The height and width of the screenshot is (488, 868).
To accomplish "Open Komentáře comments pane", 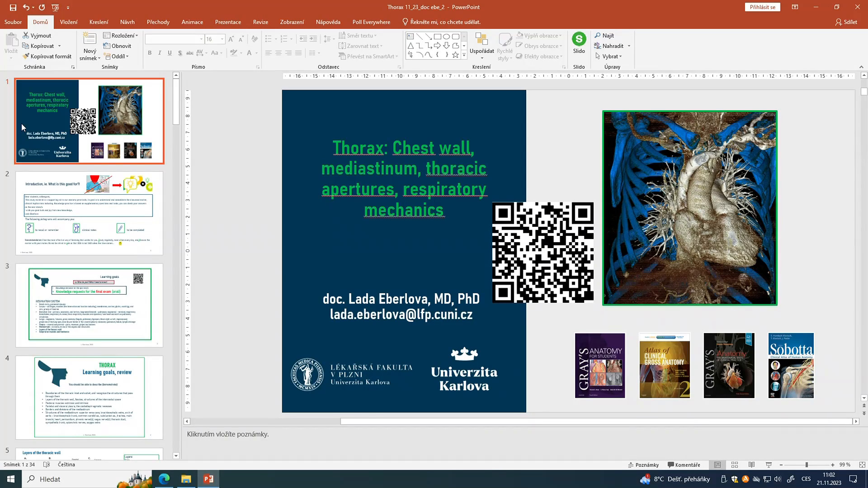I will [x=684, y=465].
